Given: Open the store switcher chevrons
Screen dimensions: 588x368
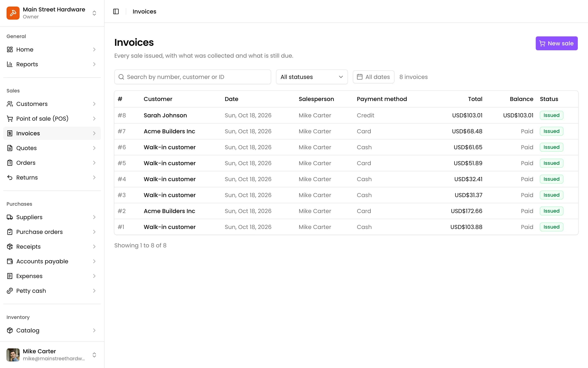Looking at the screenshot, I should click(94, 13).
